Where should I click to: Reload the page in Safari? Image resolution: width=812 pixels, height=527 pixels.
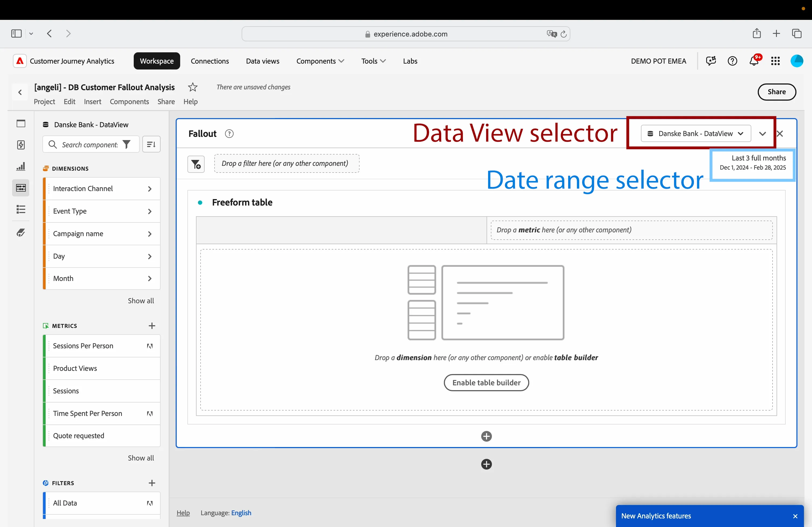(x=564, y=34)
